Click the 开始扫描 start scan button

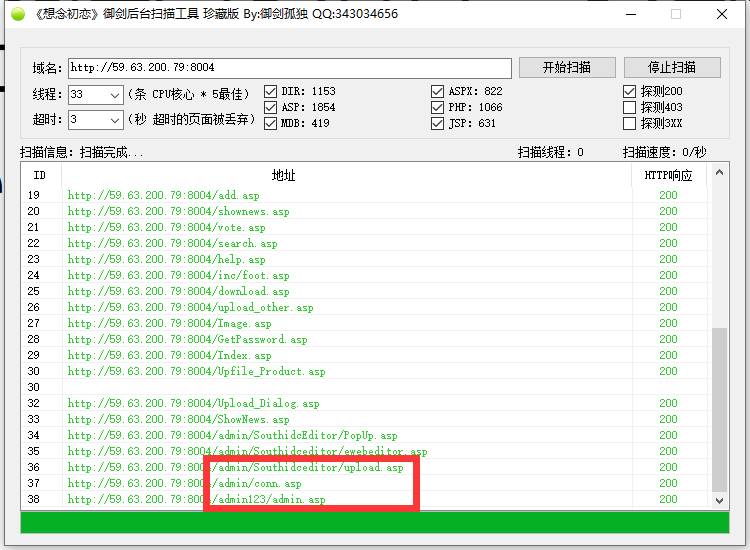tap(567, 67)
